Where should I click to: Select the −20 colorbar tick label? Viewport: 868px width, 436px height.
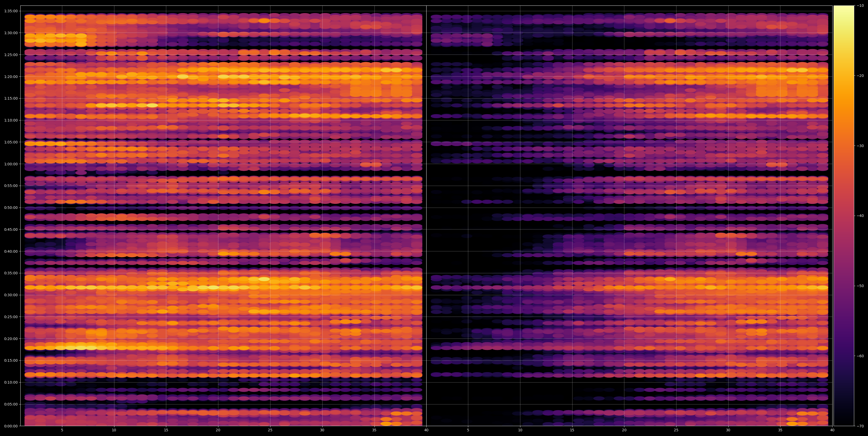[860, 76]
